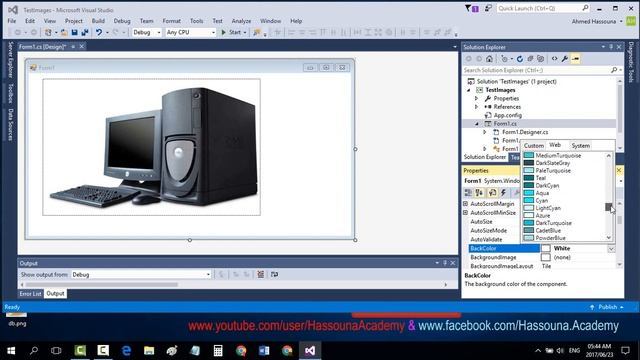The width and height of the screenshot is (640, 360).
Task: Open Edge browser from the taskbar
Action: pos(127,351)
